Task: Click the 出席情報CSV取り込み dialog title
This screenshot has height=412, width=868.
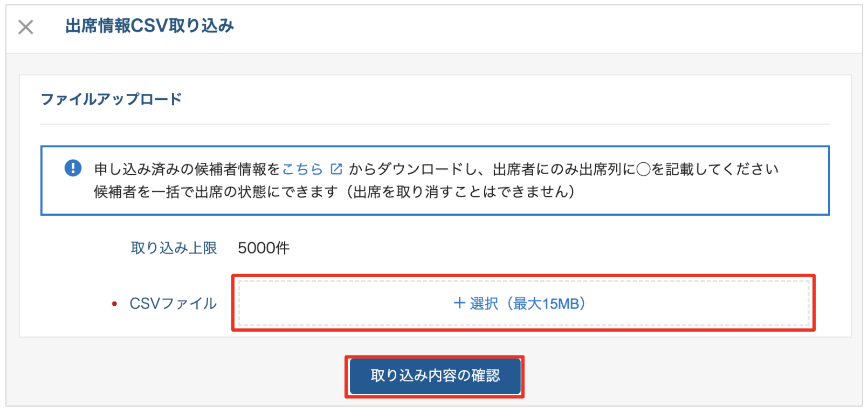Action: 150,26
